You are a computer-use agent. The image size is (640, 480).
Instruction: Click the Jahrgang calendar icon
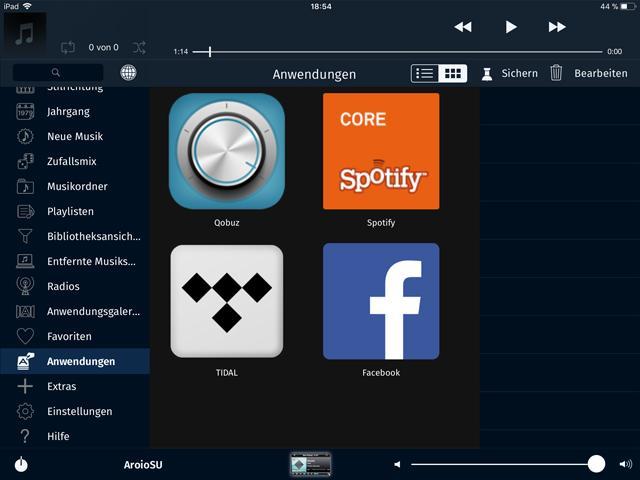pyautogui.click(x=25, y=111)
